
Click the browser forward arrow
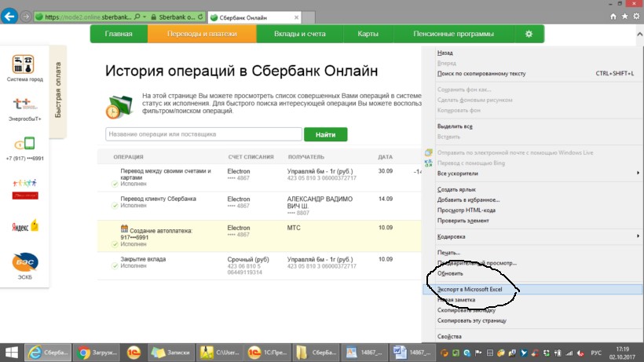(x=26, y=16)
